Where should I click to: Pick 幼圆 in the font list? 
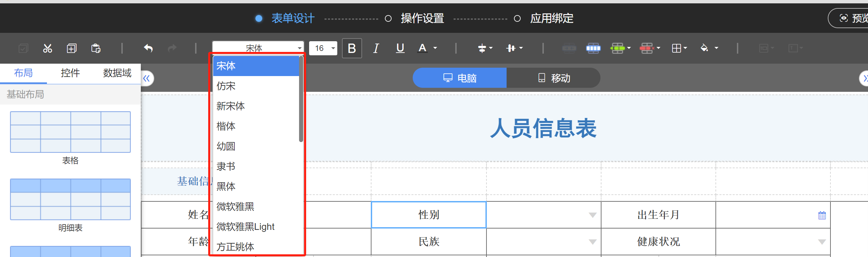pos(256,146)
